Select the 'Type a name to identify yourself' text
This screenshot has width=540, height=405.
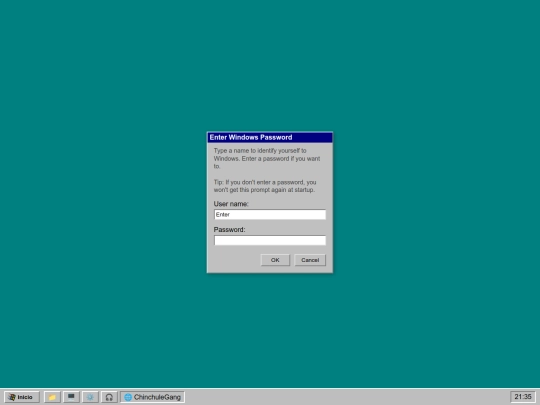click(x=257, y=151)
